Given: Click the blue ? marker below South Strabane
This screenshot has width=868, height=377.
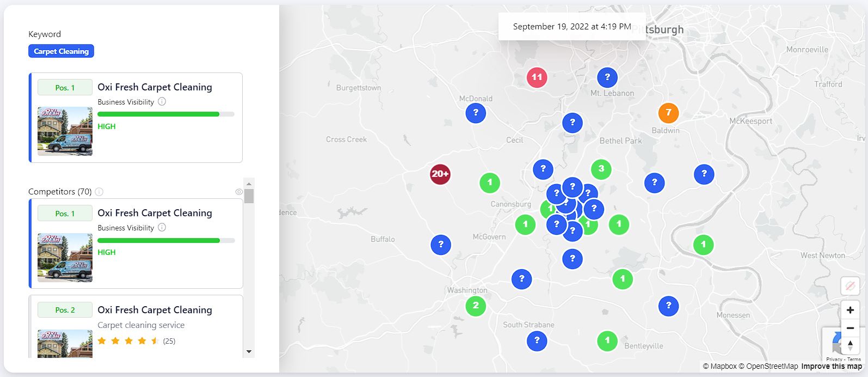Looking at the screenshot, I should [x=537, y=341].
